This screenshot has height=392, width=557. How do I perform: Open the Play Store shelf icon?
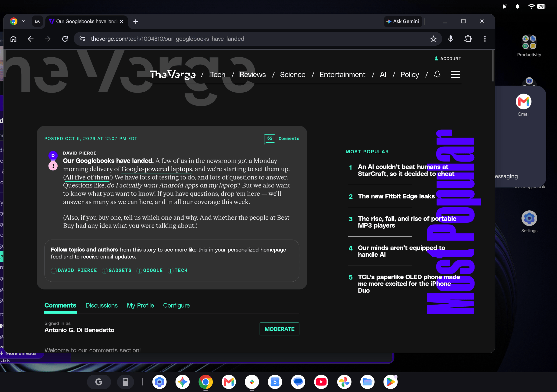(390, 382)
